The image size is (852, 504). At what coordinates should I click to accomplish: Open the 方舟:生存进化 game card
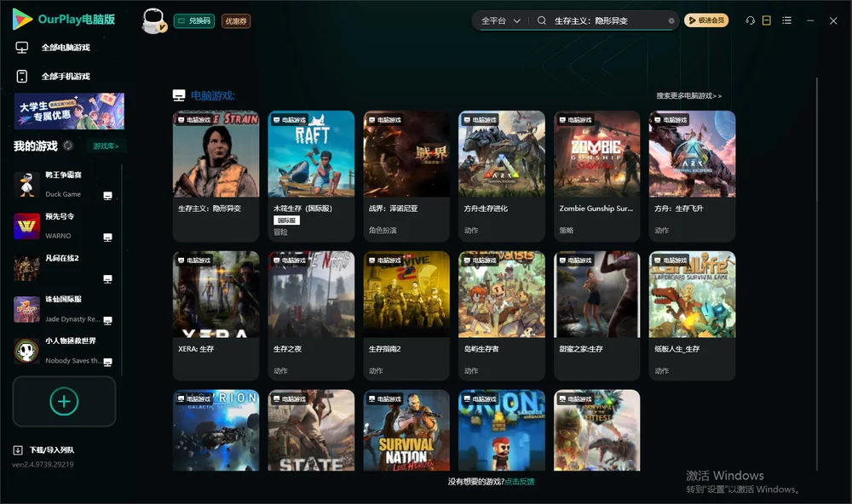[502, 176]
